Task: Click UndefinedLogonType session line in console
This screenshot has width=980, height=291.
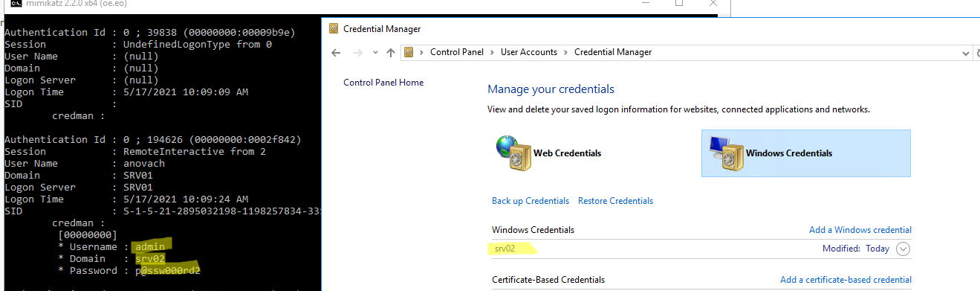Action: pos(138,45)
